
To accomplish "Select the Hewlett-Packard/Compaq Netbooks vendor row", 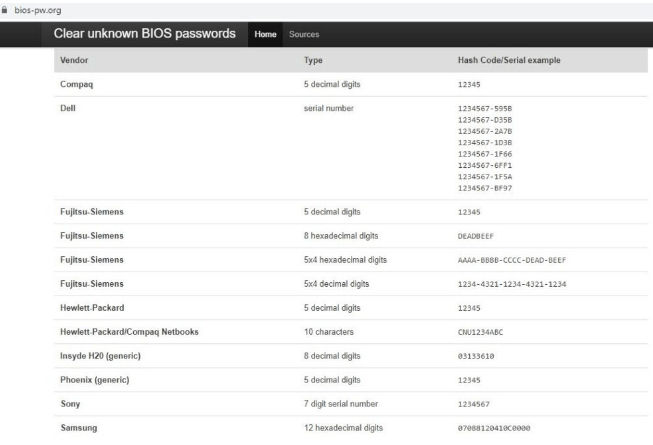I will tap(122, 332).
